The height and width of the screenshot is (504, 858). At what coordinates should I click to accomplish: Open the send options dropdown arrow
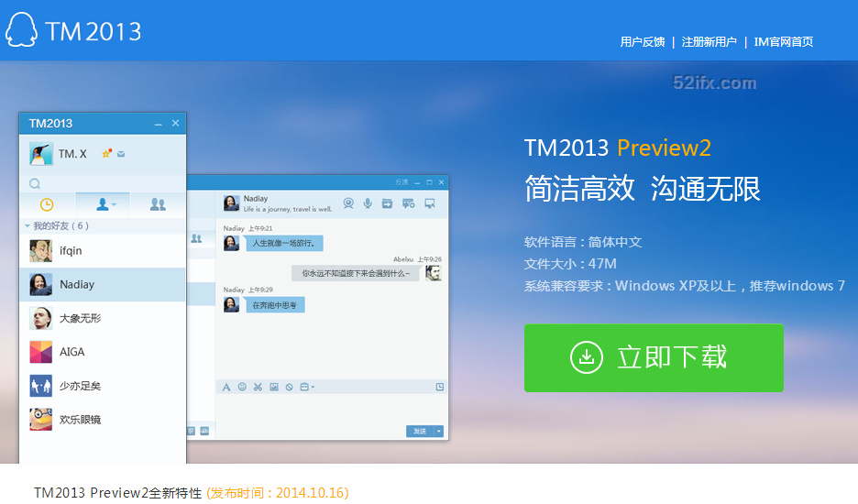(438, 432)
